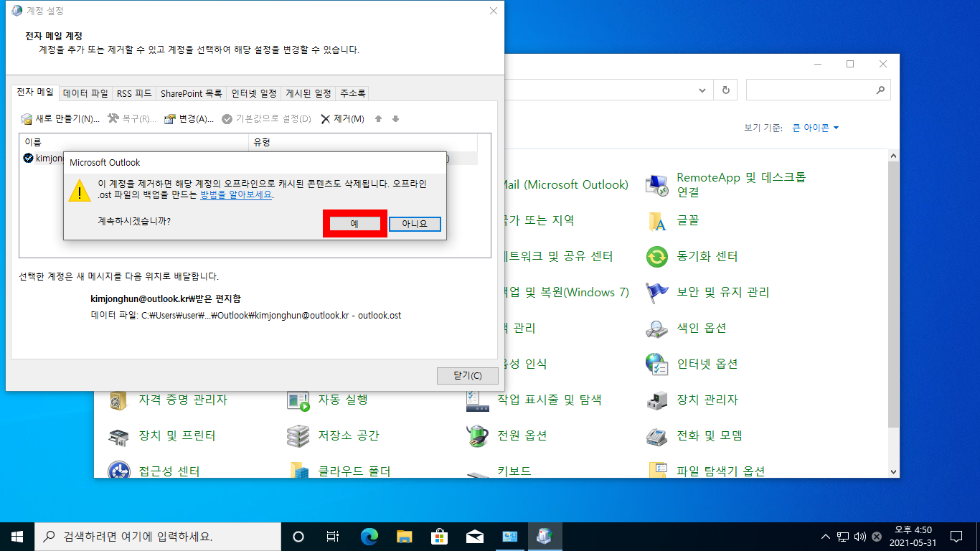Open the notification center icon
The image size is (980, 551).
click(x=956, y=537)
